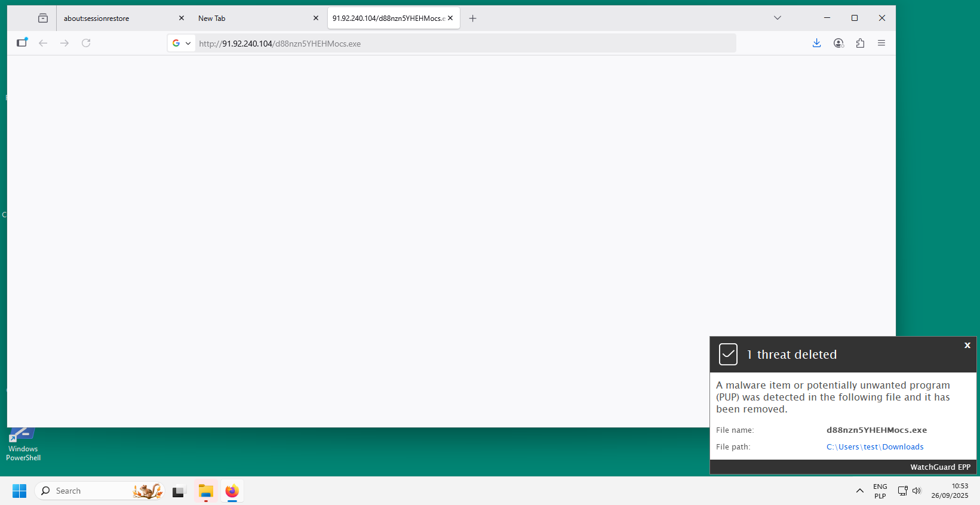Click the Firefox View icon
980x505 pixels.
tap(42, 19)
